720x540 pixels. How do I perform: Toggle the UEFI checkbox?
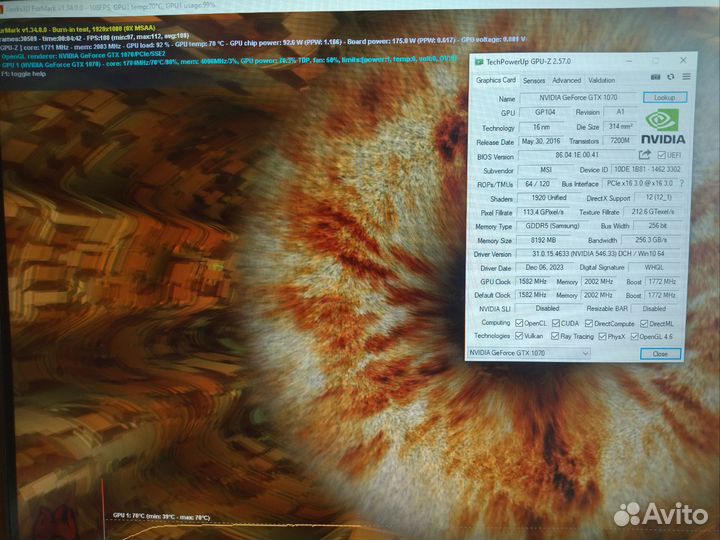point(661,155)
